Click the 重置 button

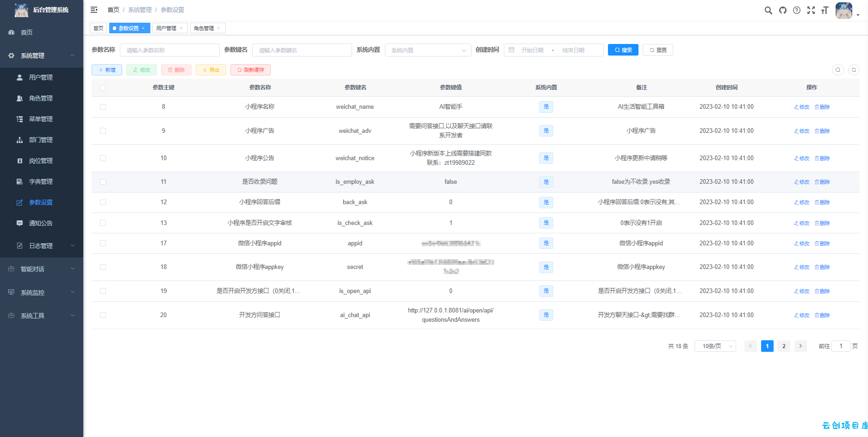point(658,50)
